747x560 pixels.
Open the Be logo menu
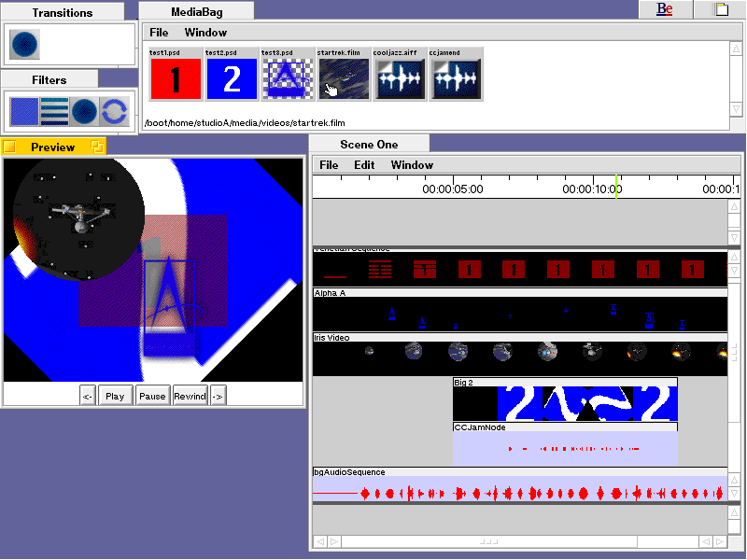665,9
